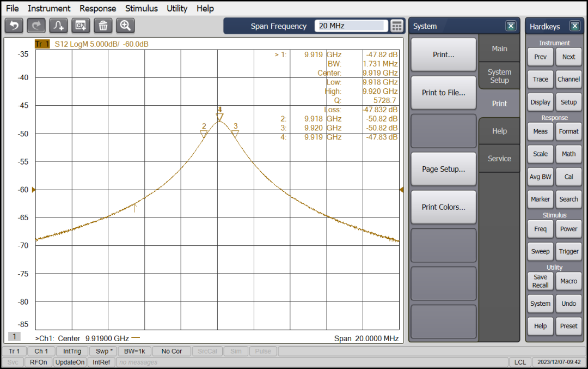Click marker 3 triangle on trace
The height and width of the screenshot is (369, 588).
tap(235, 134)
